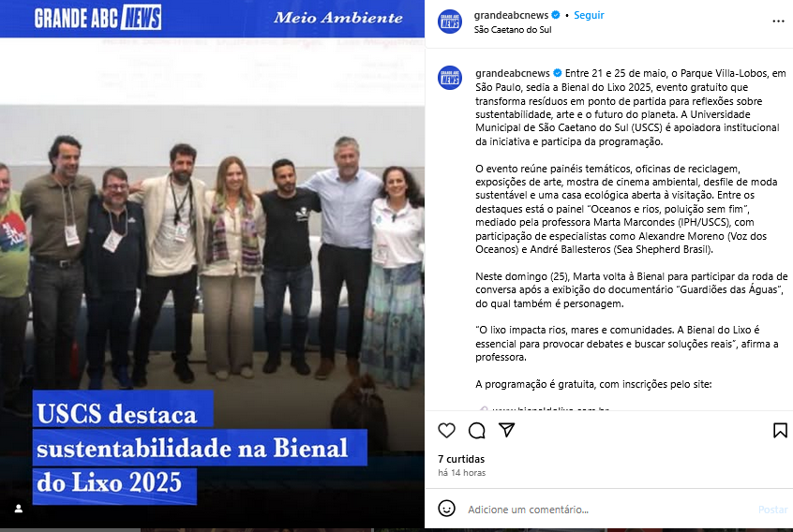The image size is (793, 532).
Task: Click the verified badge in header
Action: (555, 15)
